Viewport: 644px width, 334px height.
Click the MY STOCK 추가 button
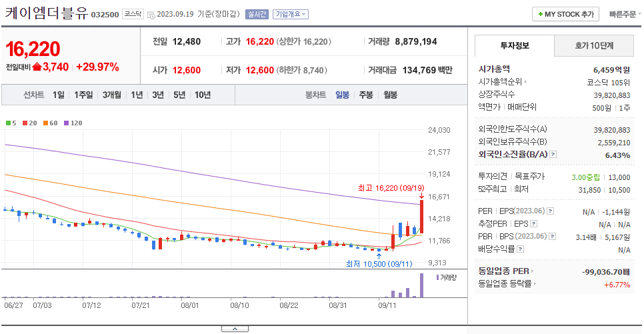coord(565,14)
